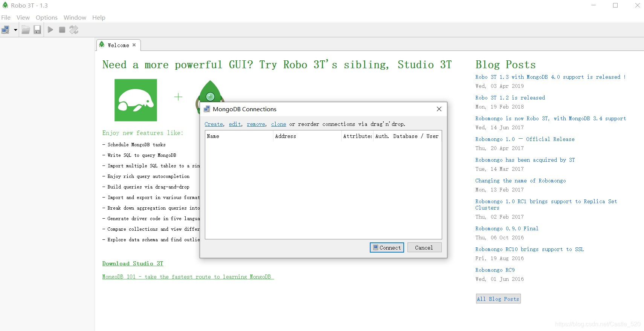Screen dimensions: 644x331
Task: Open the Connect toolbar dropdown arrow
Action: 15,30
